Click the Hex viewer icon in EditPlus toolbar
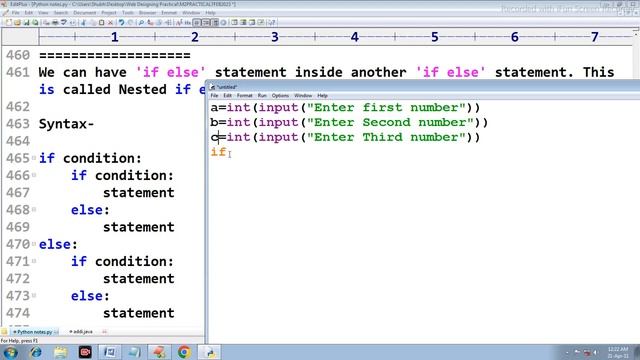This screenshot has width=640, height=360. 187,22
